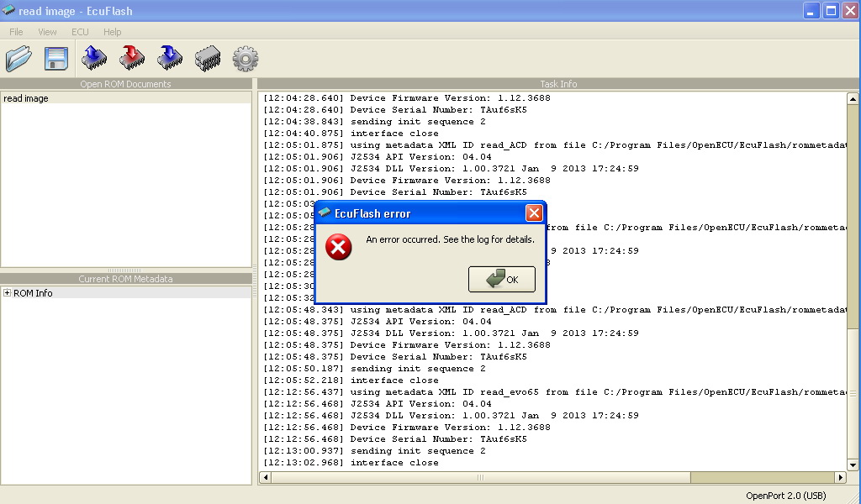The image size is (861, 504).
Task: Expand the ROM Info tree node
Action: click(x=7, y=293)
